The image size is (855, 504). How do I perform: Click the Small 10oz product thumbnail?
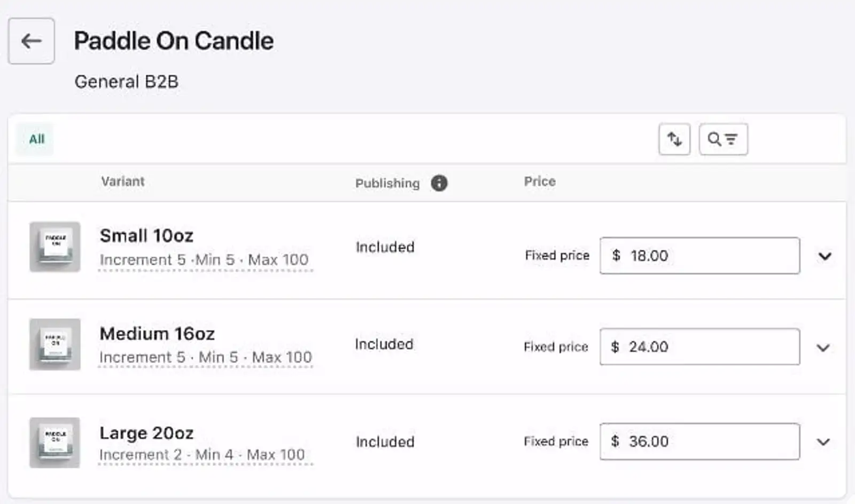click(54, 247)
